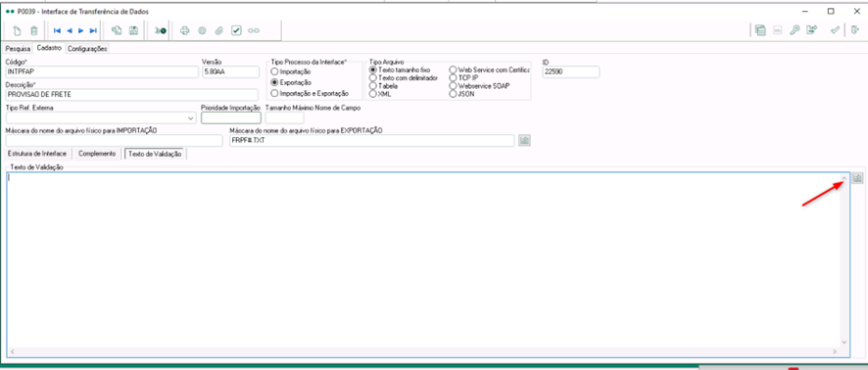Select the Exportação radio button
This screenshot has height=370, width=868.
[x=274, y=82]
